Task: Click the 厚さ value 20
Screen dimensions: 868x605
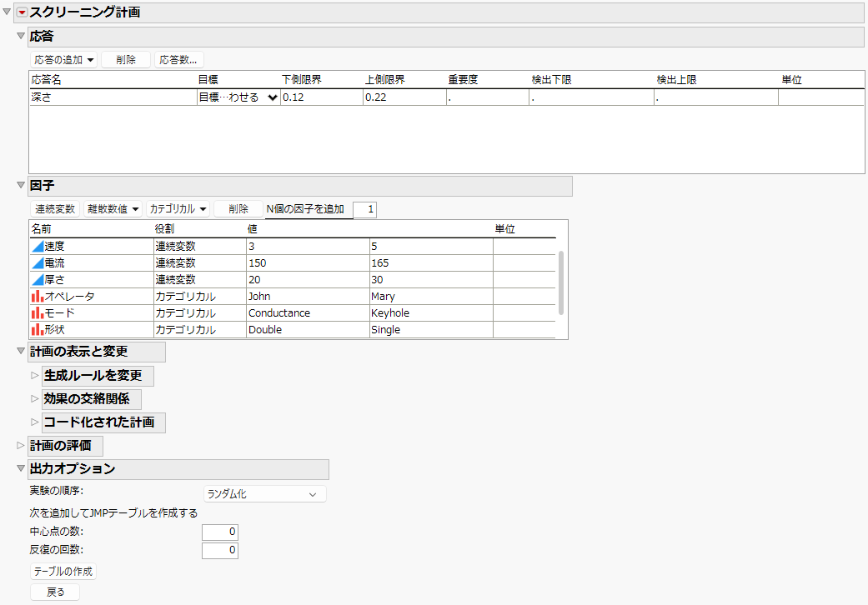Action: (x=307, y=280)
